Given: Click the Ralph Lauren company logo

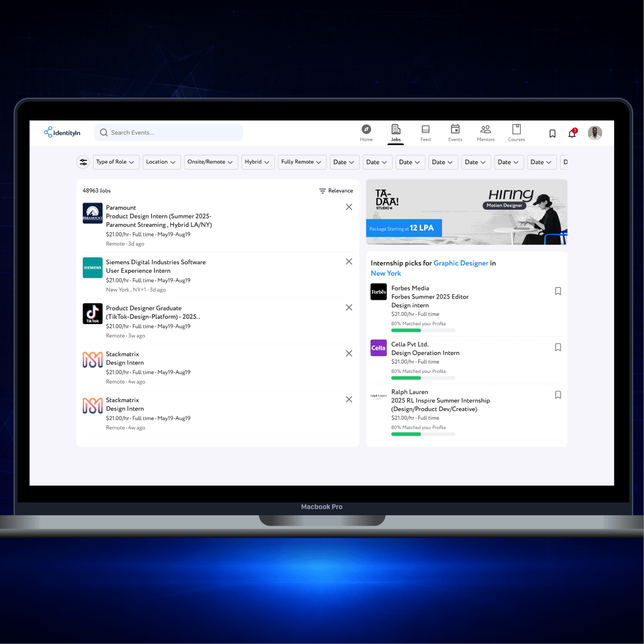Looking at the screenshot, I should pyautogui.click(x=379, y=396).
